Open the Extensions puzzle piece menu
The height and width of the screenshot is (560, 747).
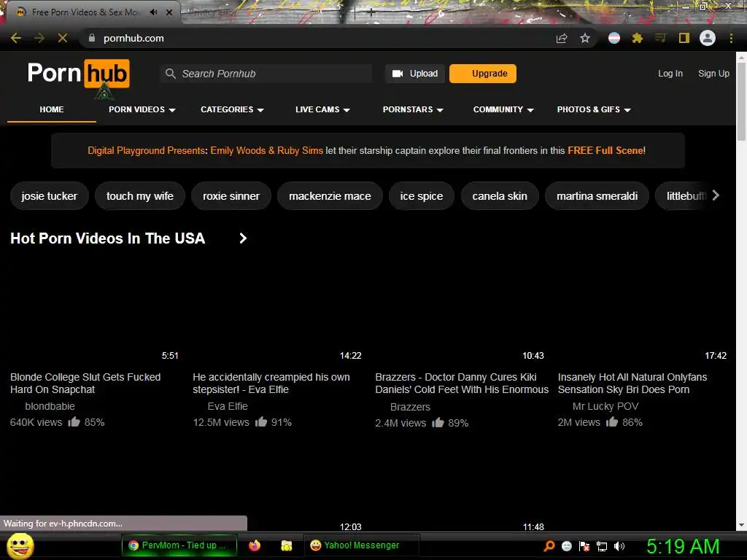tap(638, 38)
